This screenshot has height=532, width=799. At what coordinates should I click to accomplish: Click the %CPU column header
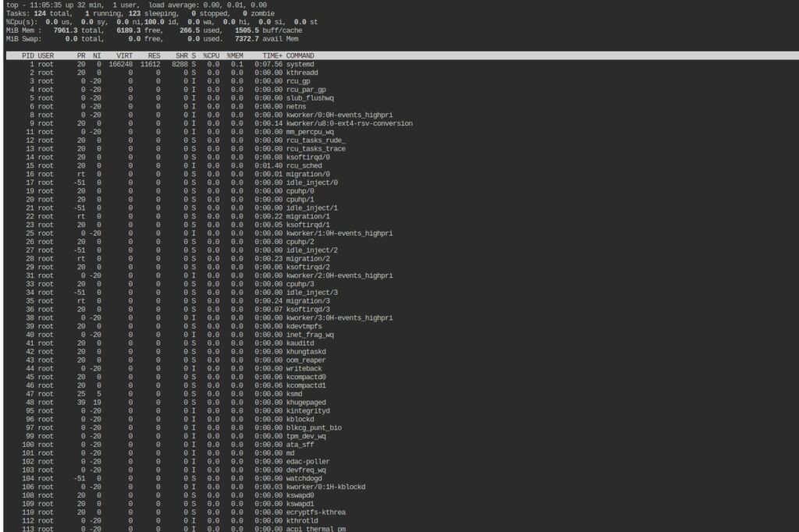click(211, 55)
